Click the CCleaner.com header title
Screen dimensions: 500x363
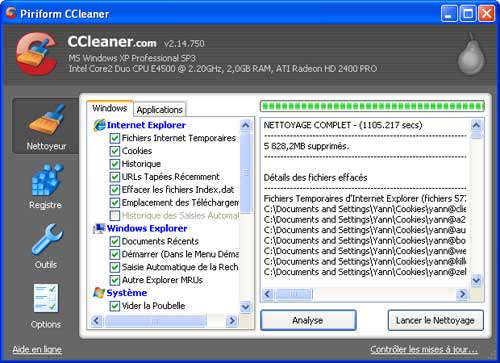tap(112, 42)
